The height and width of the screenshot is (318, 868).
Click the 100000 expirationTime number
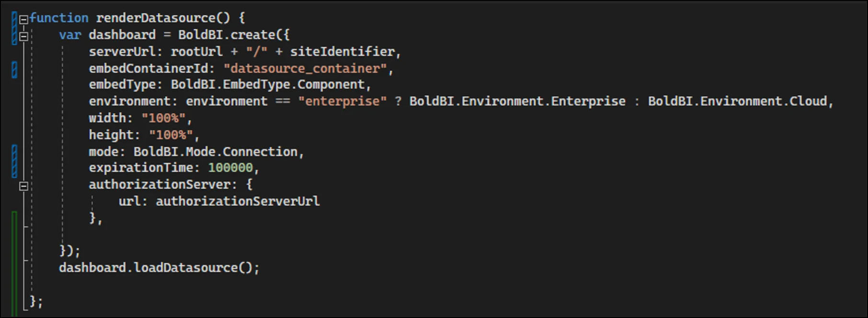(x=230, y=168)
